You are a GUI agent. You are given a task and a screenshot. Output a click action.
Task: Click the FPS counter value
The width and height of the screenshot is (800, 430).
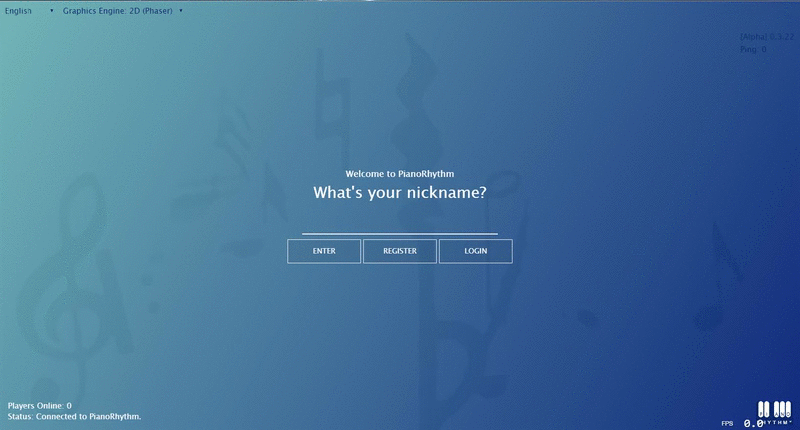[753, 423]
